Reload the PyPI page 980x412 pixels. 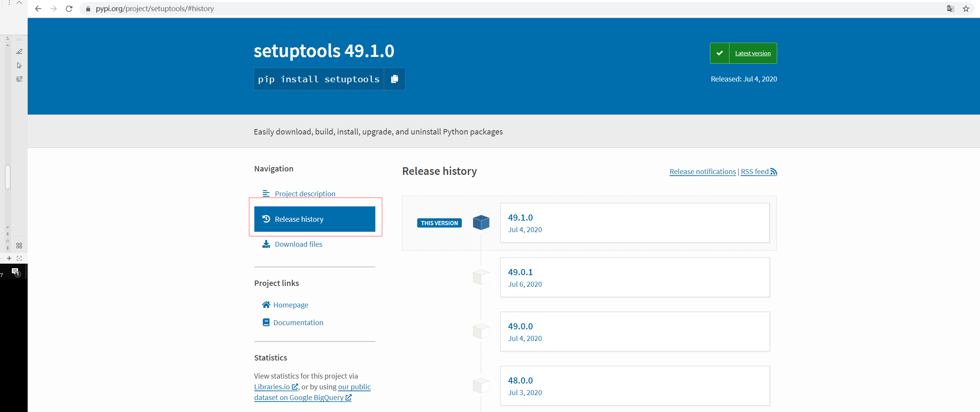69,8
